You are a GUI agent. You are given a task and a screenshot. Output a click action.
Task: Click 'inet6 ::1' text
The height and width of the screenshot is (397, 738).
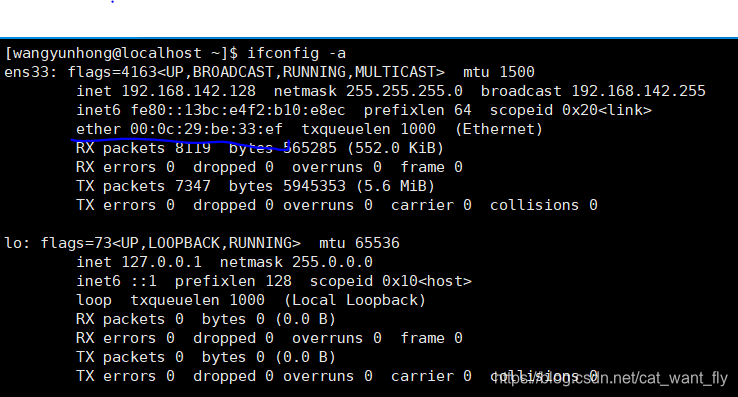click(116, 281)
